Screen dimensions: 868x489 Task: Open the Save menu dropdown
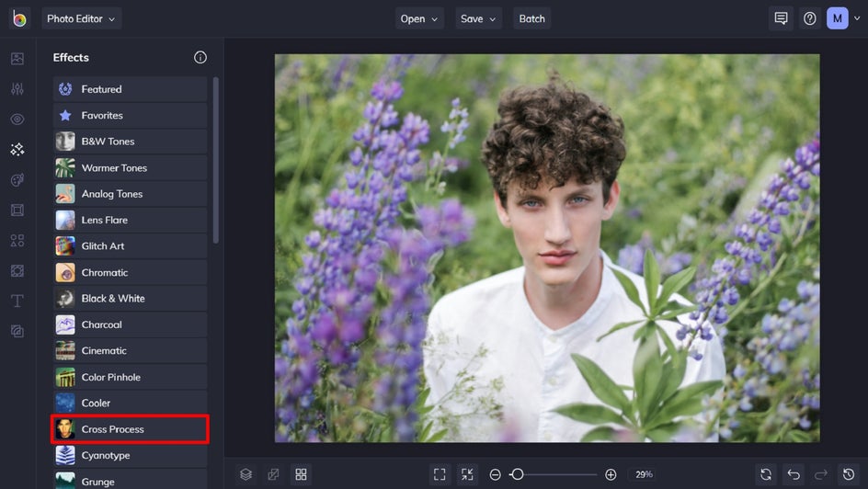click(478, 18)
